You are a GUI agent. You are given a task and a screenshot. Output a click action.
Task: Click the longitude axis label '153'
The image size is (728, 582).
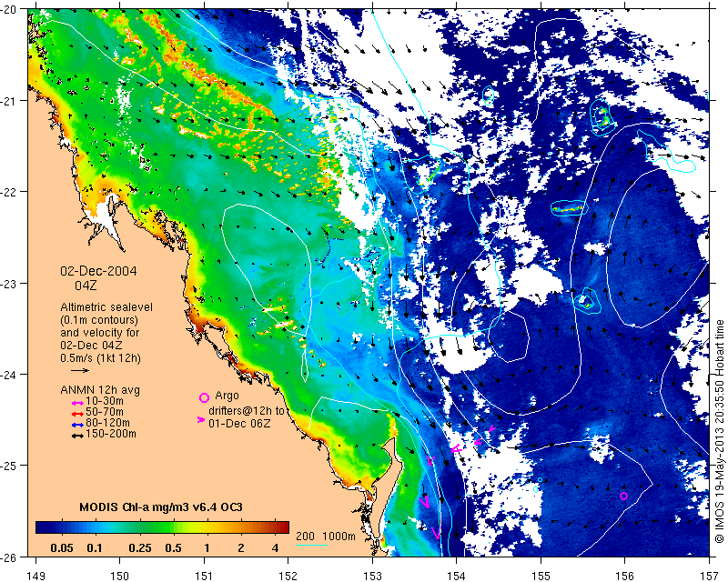(372, 576)
